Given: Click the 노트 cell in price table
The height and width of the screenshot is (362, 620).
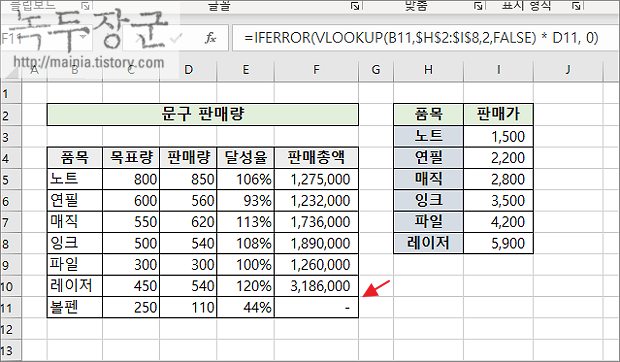Looking at the screenshot, I should (x=428, y=137).
